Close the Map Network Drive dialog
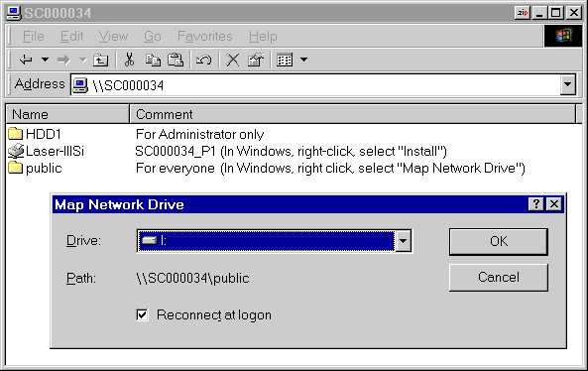The width and height of the screenshot is (588, 371). coord(554,204)
